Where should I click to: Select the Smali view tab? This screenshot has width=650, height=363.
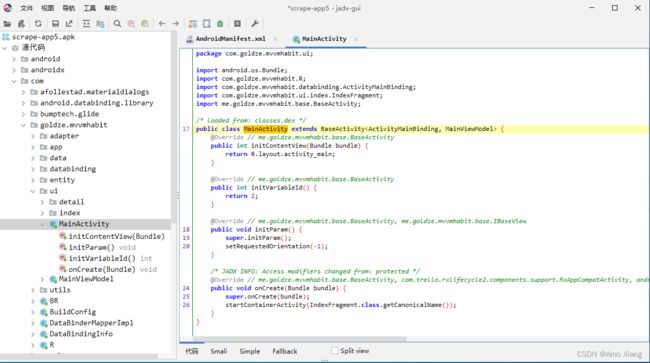(x=218, y=351)
